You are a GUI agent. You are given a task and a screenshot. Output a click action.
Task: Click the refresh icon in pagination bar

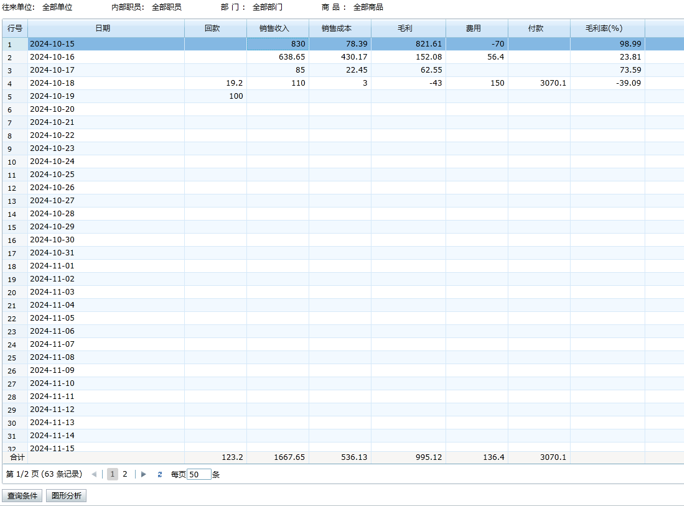pyautogui.click(x=160, y=475)
